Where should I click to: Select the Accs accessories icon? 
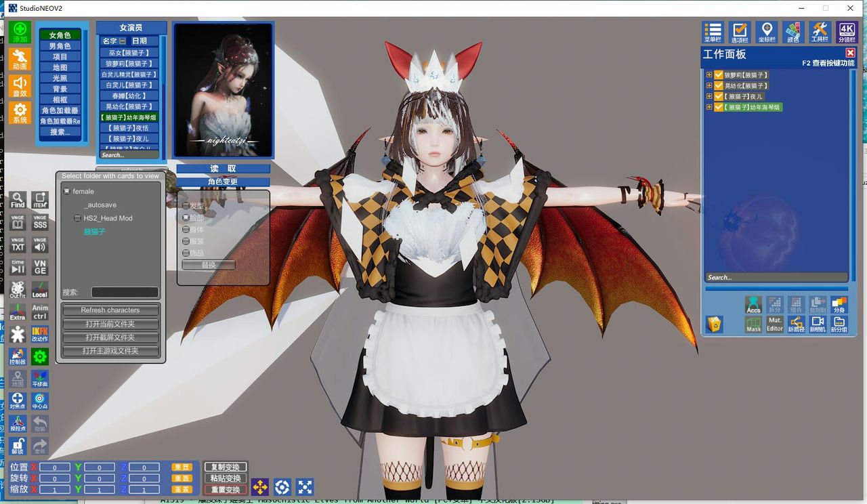coord(754,306)
